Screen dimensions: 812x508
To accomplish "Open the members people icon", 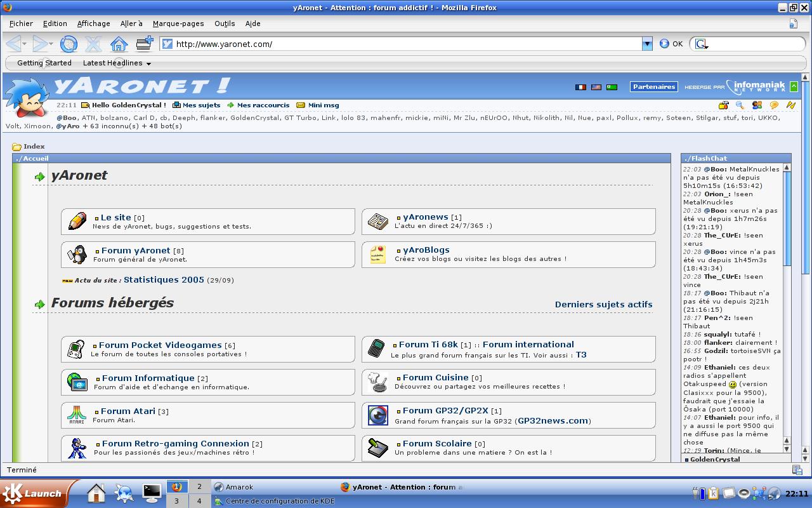I will pos(757,105).
